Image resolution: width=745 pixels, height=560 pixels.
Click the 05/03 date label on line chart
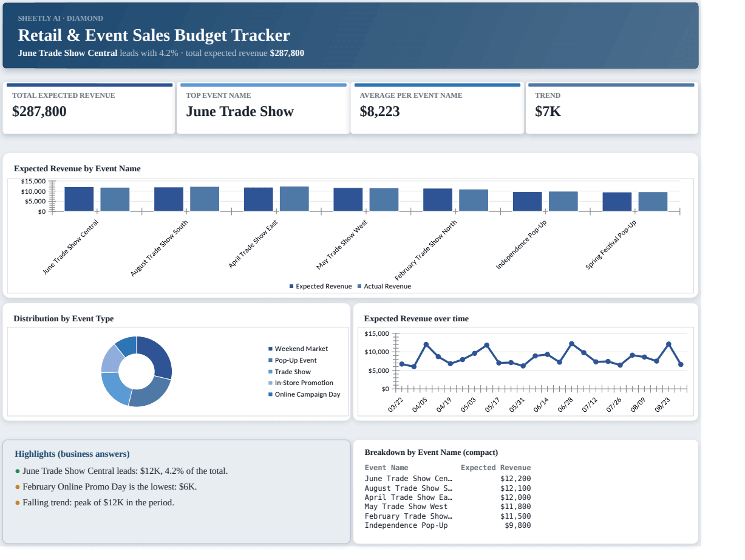(x=468, y=405)
